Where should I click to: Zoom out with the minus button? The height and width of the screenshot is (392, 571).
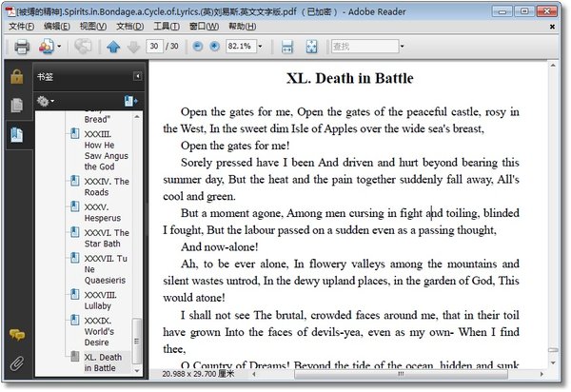click(197, 47)
